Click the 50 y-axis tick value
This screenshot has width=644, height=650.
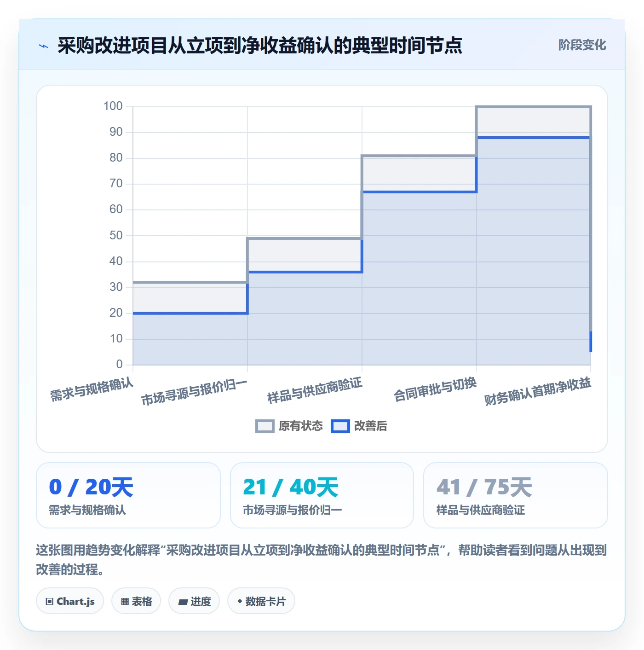tap(116, 236)
